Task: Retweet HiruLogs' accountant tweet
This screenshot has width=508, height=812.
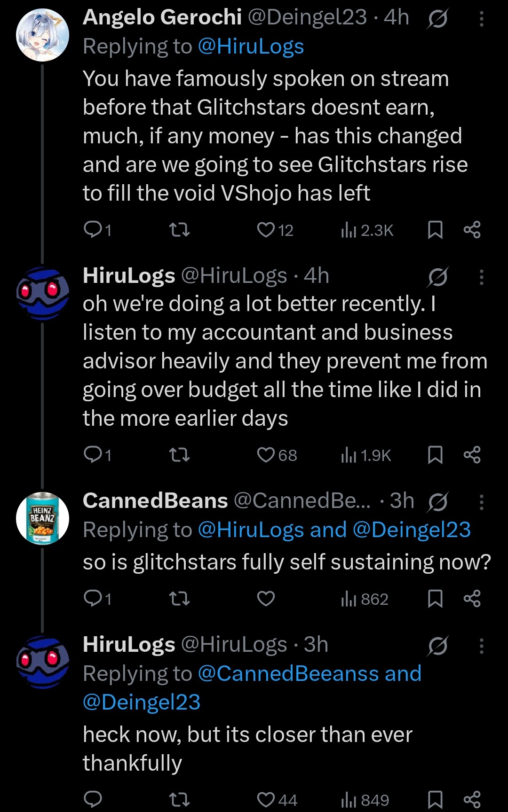Action: (179, 455)
